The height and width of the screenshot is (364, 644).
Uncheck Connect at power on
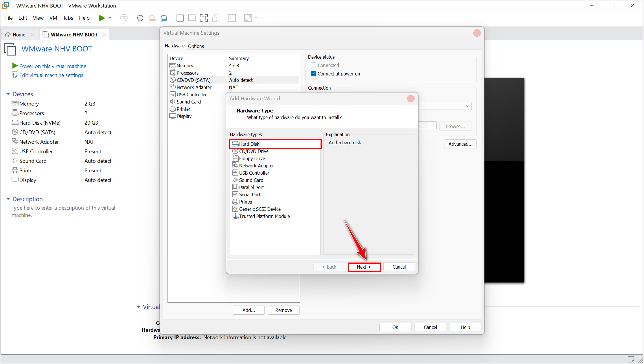(313, 74)
